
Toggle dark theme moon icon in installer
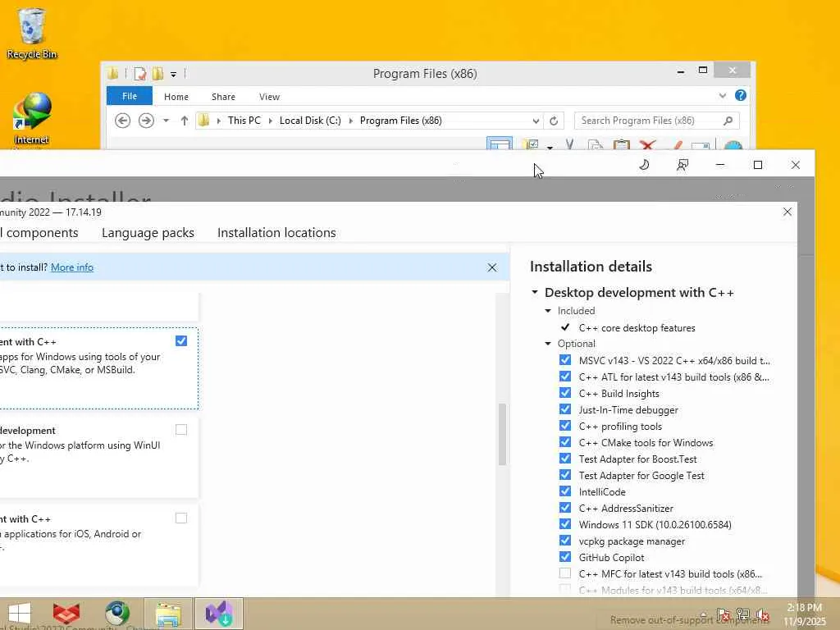click(x=645, y=164)
